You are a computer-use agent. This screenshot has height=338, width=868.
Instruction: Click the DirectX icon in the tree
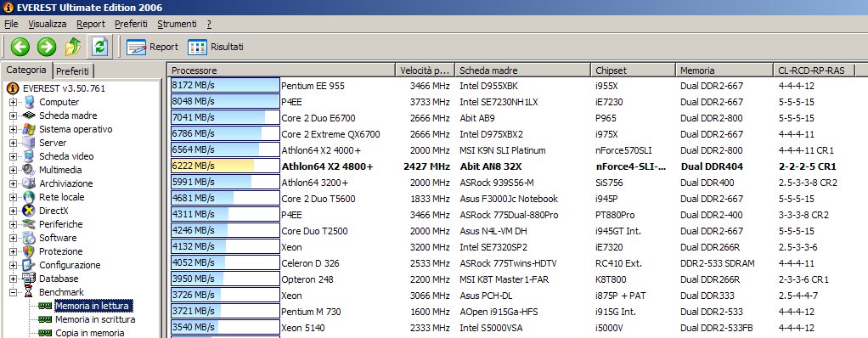click(30, 211)
